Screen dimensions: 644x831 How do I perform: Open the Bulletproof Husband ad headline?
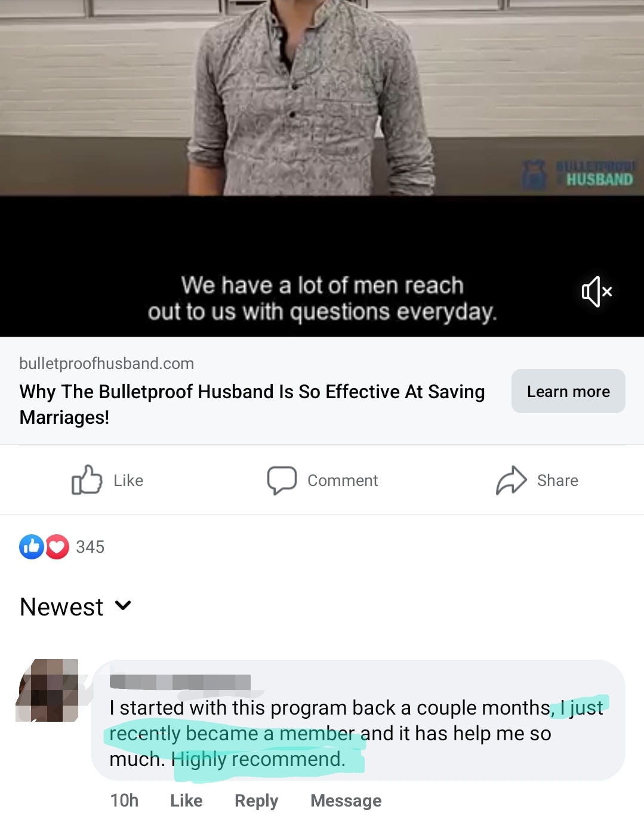pyautogui.click(x=252, y=404)
